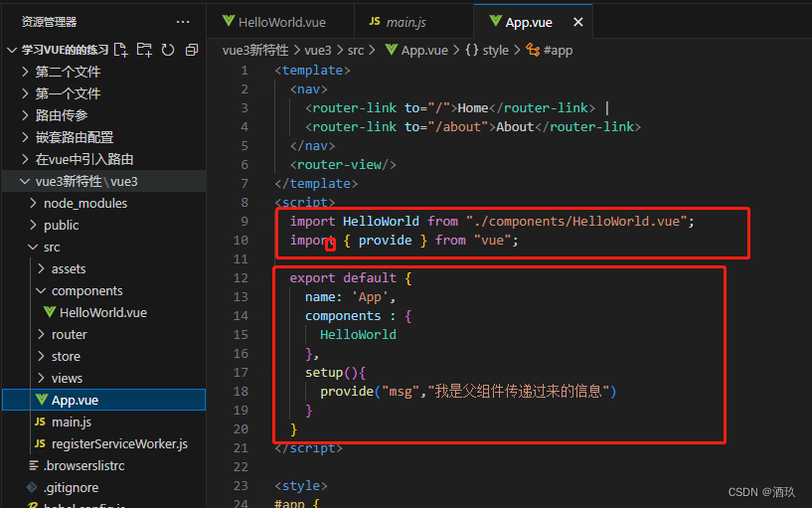Expand the assets folder
This screenshot has width=812, height=508.
point(41,268)
